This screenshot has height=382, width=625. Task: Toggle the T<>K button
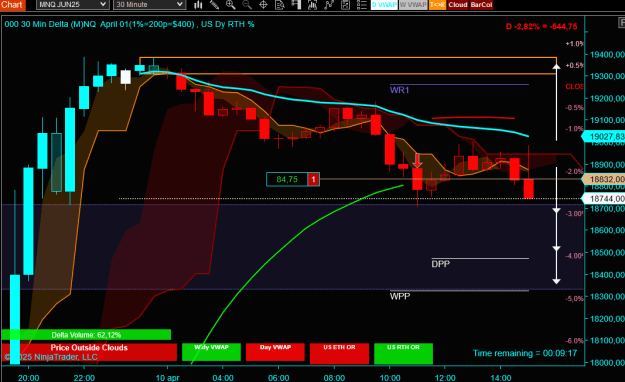437,5
